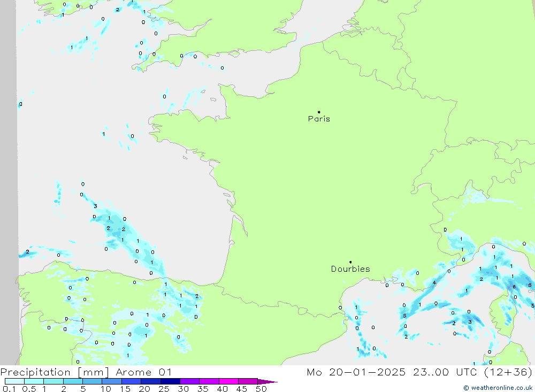Pick the 25–30 mm legend swatch
This screenshot has height=392, width=535.
pyautogui.click(x=170, y=381)
